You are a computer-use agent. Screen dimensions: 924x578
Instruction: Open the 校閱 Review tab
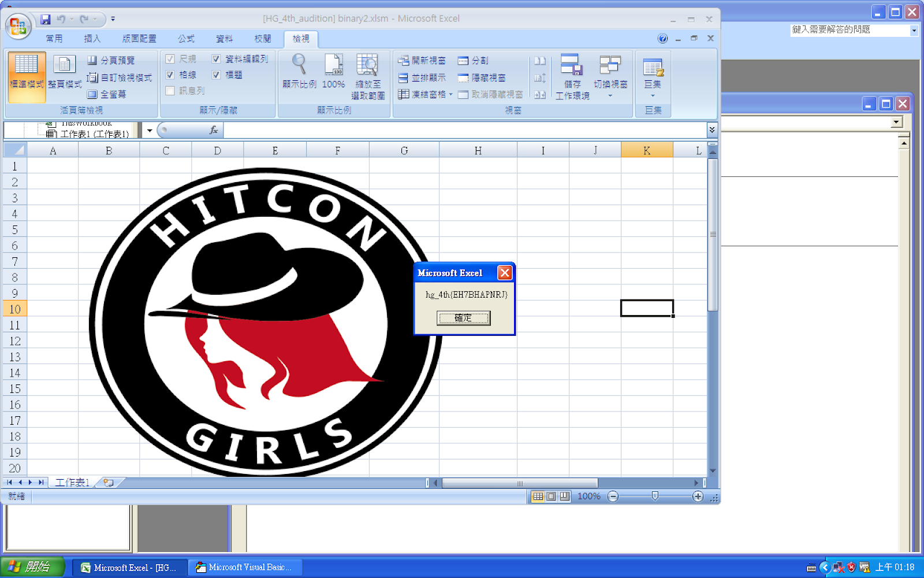[x=263, y=39]
